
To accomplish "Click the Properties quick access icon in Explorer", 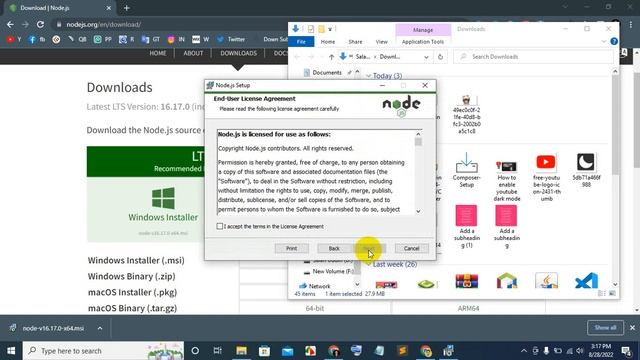I will 311,29.
